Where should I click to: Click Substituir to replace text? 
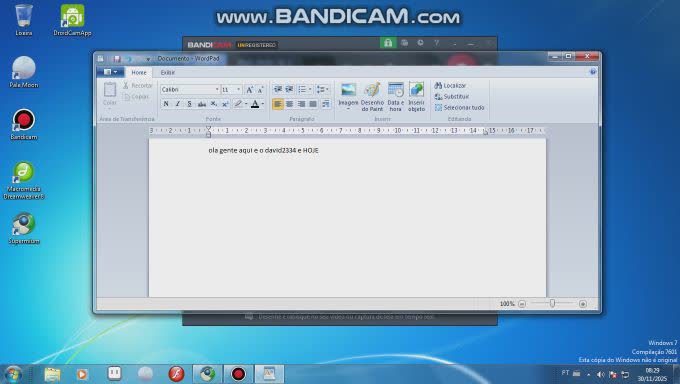click(x=452, y=96)
